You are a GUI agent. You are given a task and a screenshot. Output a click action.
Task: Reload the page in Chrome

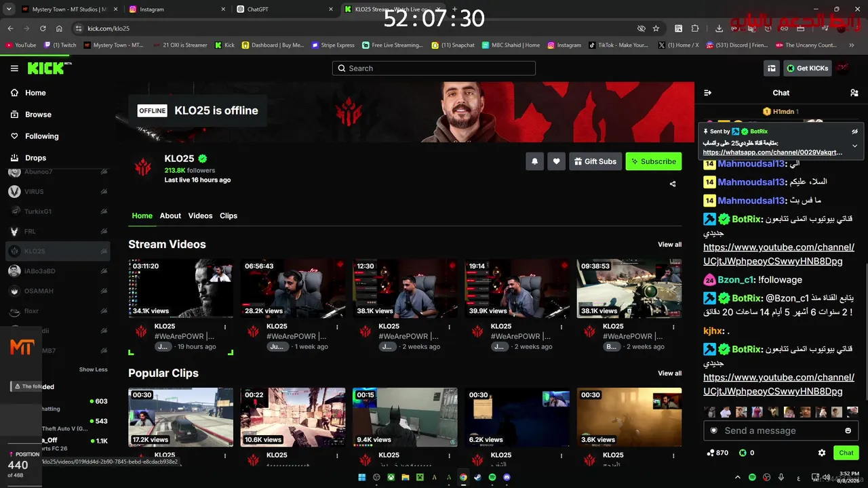point(43,28)
